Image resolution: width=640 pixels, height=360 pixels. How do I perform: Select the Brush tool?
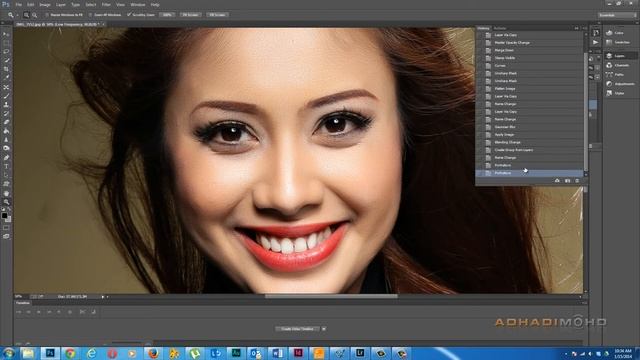pos(6,96)
